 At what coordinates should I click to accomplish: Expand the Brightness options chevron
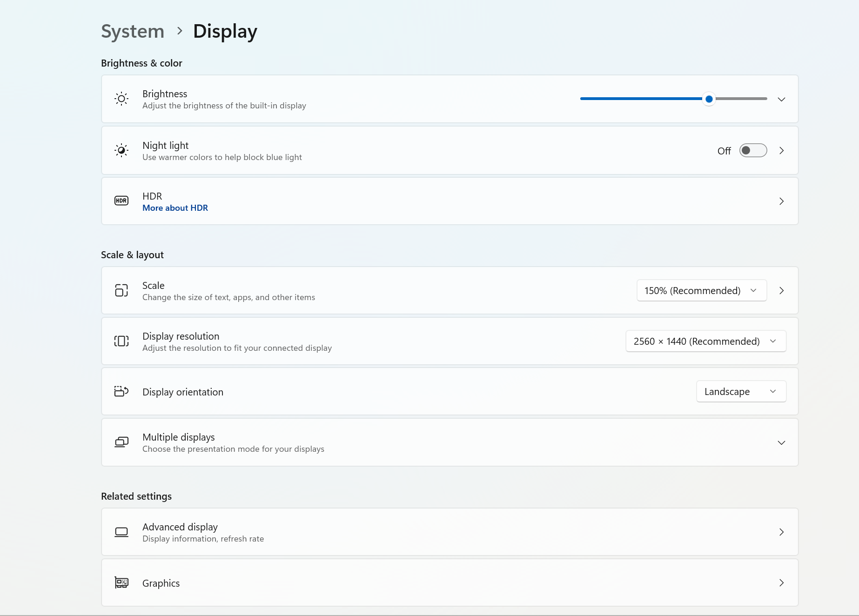(x=781, y=99)
